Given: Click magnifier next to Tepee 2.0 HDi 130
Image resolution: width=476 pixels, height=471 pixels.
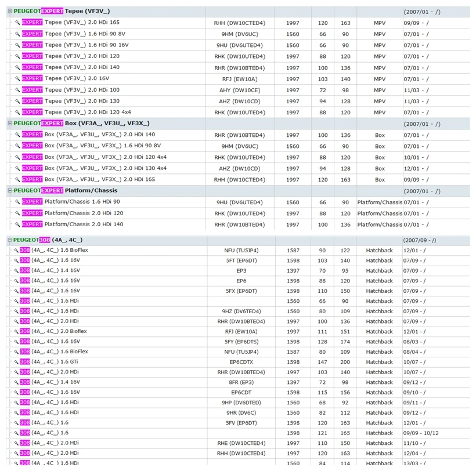Looking at the screenshot, I should pos(17,101).
